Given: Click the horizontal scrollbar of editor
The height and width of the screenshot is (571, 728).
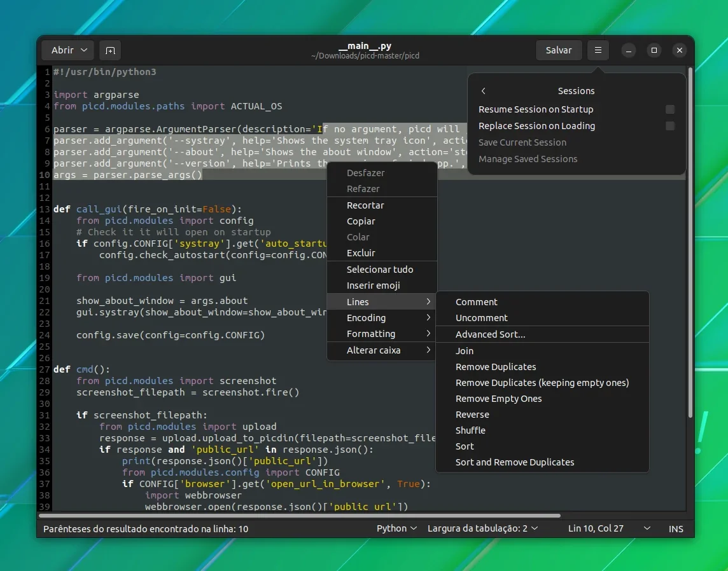Looking at the screenshot, I should (300, 515).
